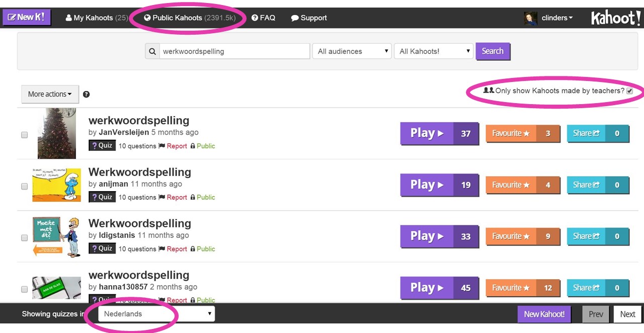Open the All Kahoots! dropdown

point(434,51)
